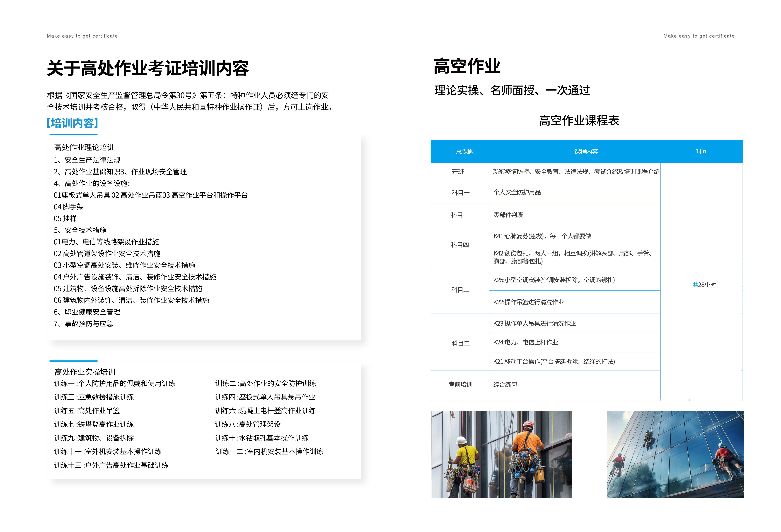781x532 pixels.
Task: Click the 综合练习 table cell
Action: pos(505,385)
